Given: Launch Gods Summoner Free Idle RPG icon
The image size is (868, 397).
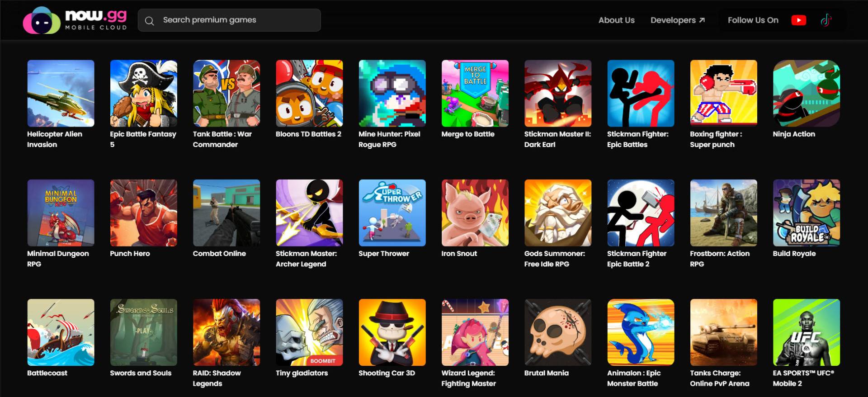Looking at the screenshot, I should click(x=558, y=213).
